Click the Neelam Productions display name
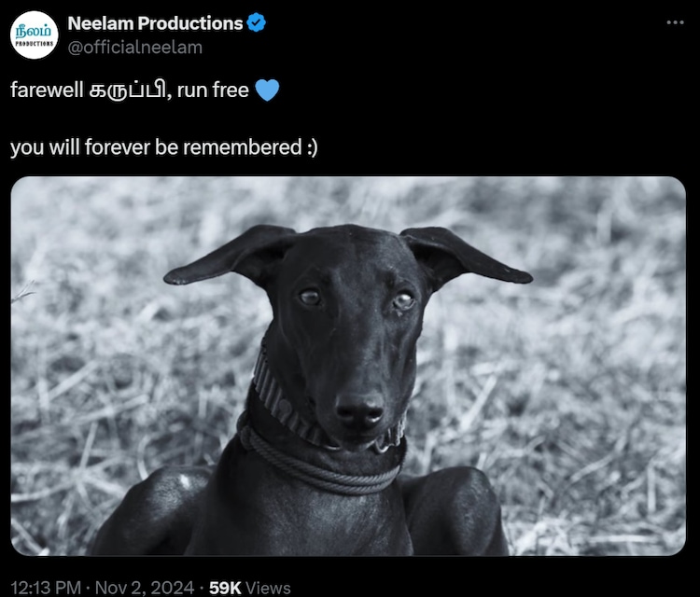700x597 pixels. tap(155, 23)
